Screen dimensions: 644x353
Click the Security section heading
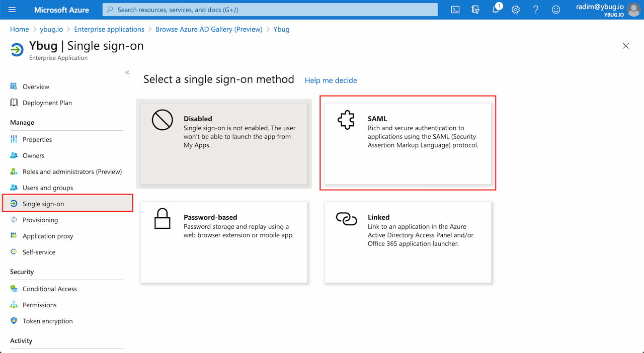[x=22, y=272]
